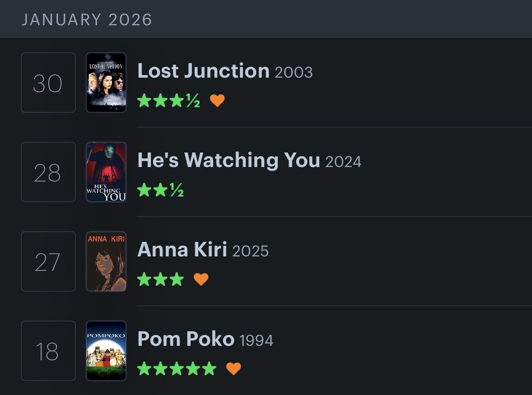
Task: Open the He's Watching You poster
Action: (106, 172)
